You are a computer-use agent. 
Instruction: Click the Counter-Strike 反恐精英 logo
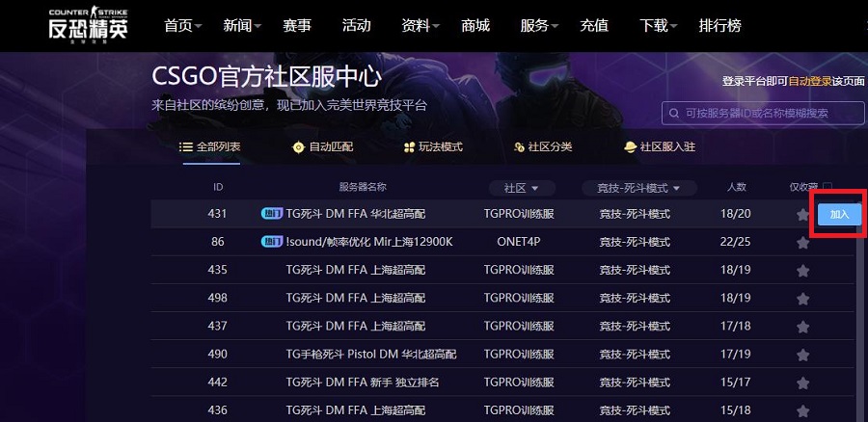click(x=88, y=24)
